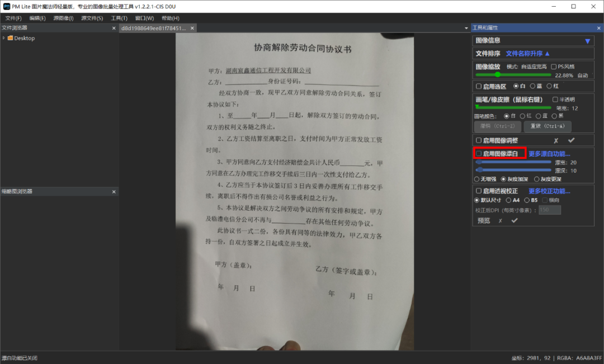The width and height of the screenshot is (604, 364).
Task: Adjust the 漂深 blue slider
Action: (513, 170)
